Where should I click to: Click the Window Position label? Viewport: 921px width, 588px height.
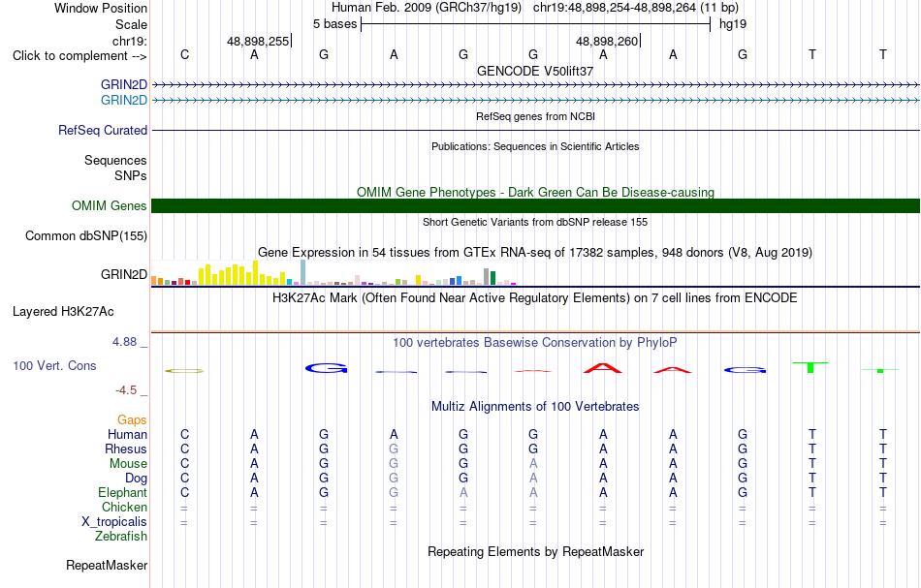coord(101,8)
